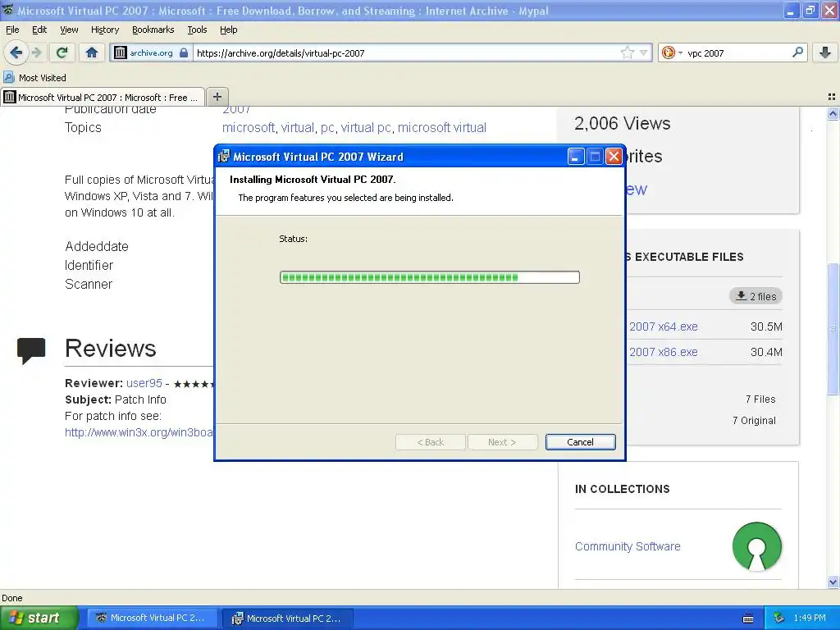Viewport: 840px width, 630px height.
Task: Open the virtual pc topic link
Action: (366, 127)
